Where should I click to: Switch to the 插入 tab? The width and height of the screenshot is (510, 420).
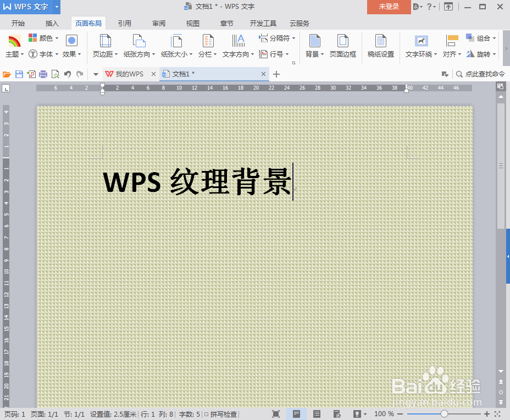tap(52, 24)
